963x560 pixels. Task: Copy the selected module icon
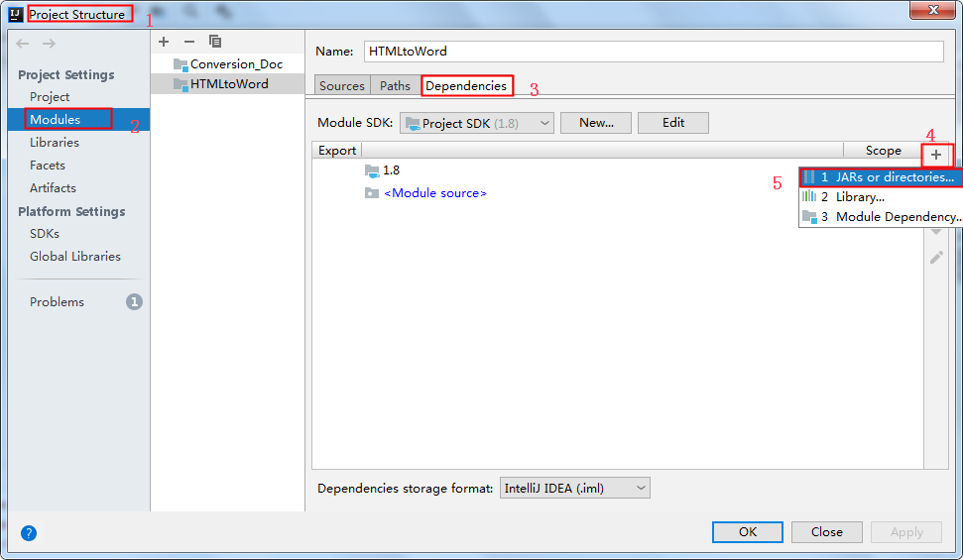tap(215, 42)
